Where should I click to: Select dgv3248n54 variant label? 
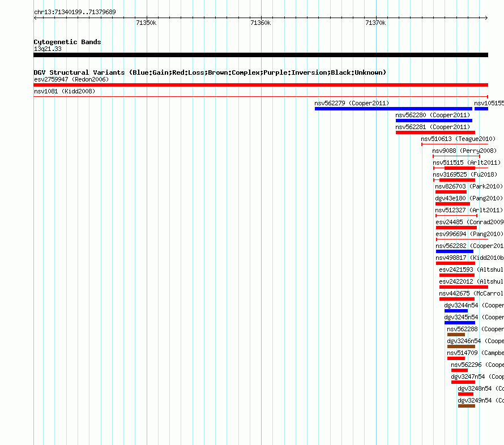[x=481, y=388]
